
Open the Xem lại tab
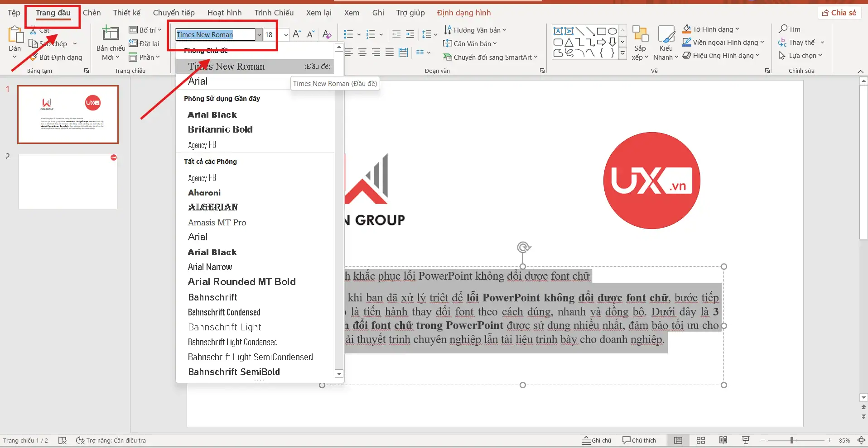318,13
